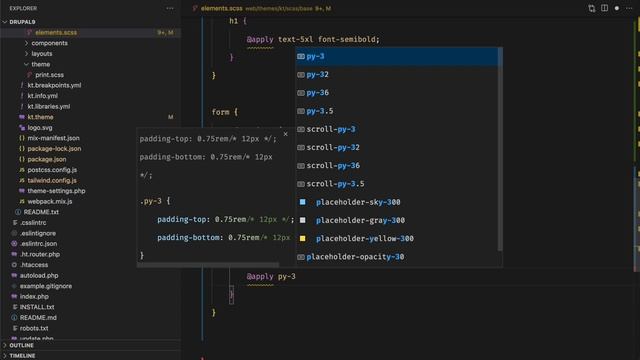This screenshot has height=360, width=640.
Task: Open kt.theme file
Action: [40, 117]
